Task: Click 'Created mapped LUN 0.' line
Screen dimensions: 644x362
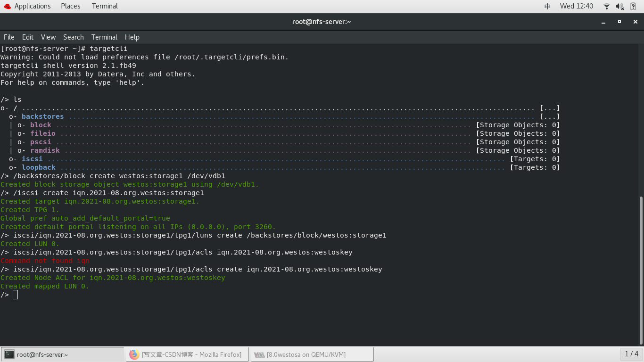Action: pos(45,286)
